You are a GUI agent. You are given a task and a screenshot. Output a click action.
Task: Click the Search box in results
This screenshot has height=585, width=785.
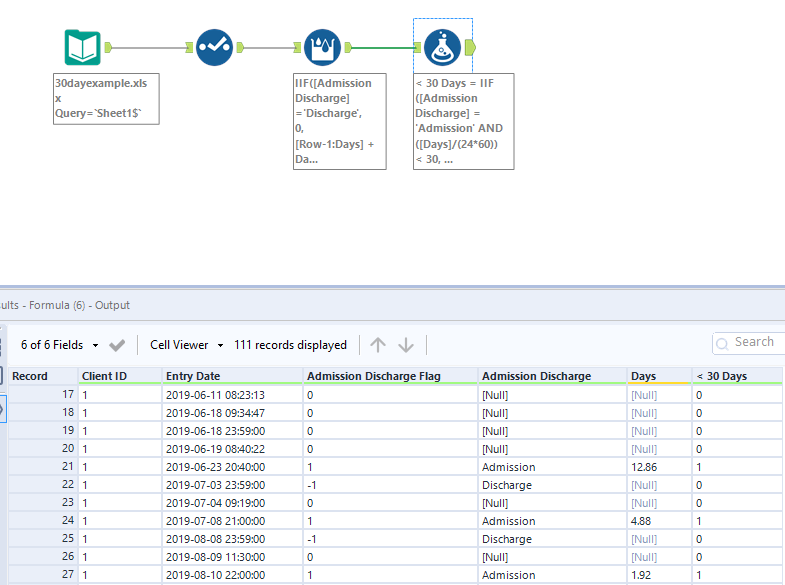click(752, 342)
